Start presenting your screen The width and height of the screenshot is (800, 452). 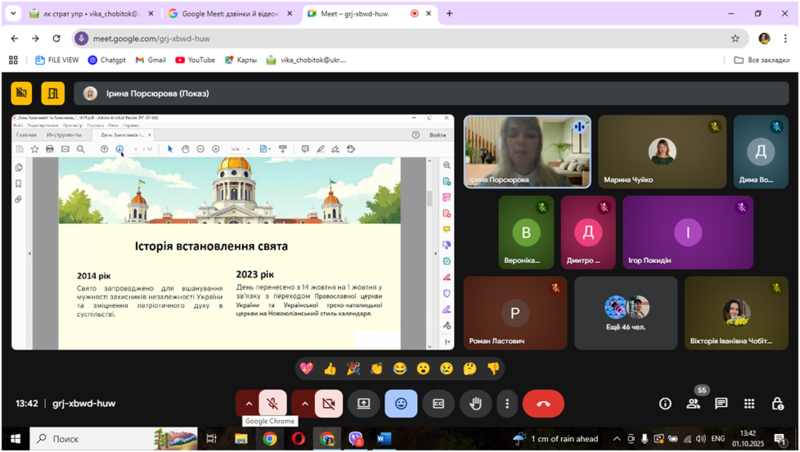(364, 404)
